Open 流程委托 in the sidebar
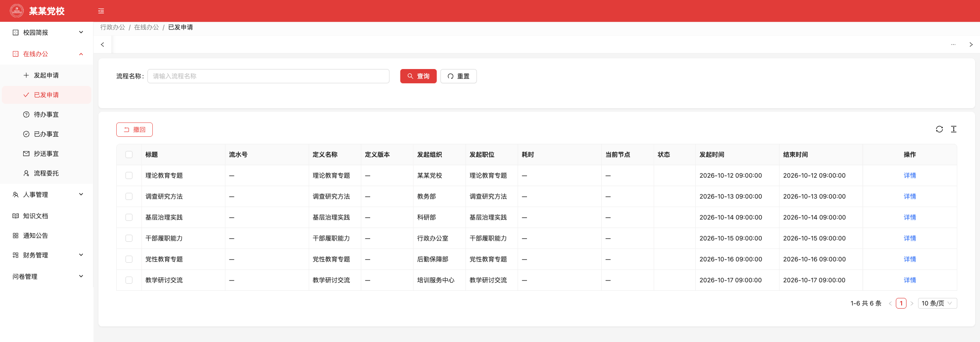This screenshot has width=980, height=342. [x=47, y=173]
